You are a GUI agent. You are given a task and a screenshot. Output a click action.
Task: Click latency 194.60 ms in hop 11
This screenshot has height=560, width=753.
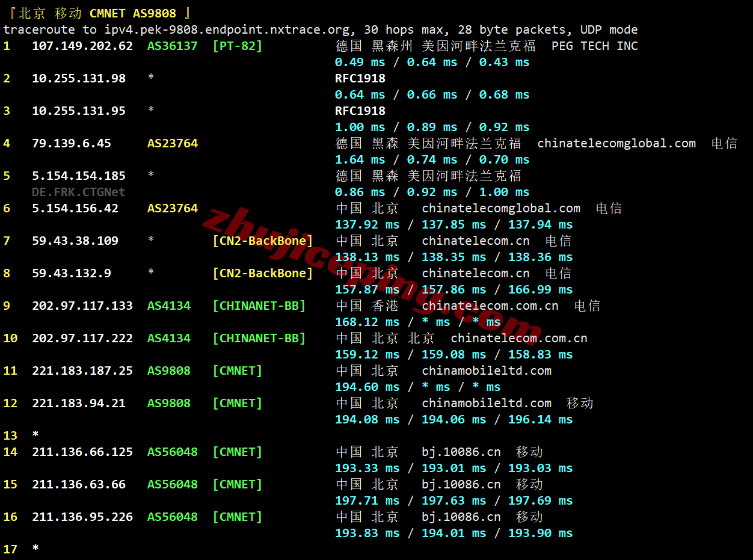point(367,387)
